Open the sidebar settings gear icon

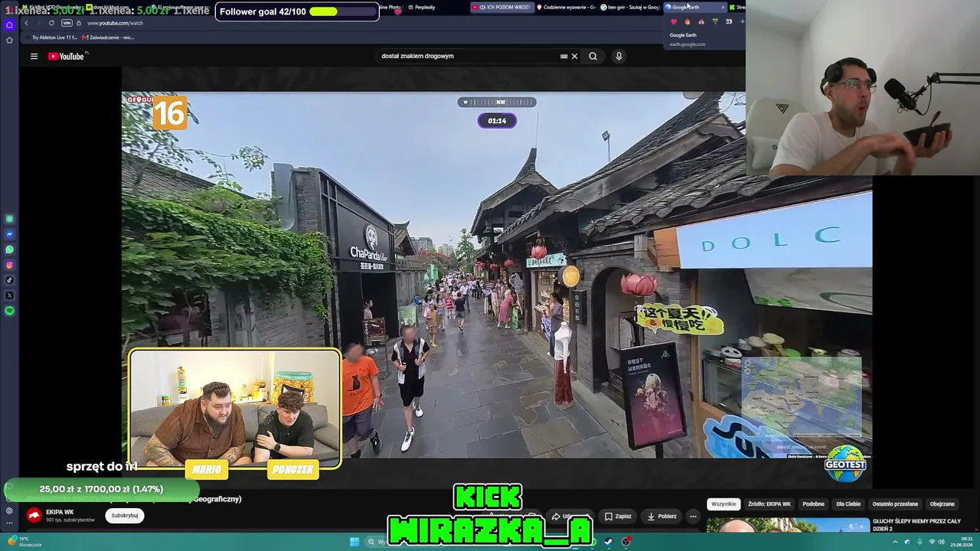point(9,510)
